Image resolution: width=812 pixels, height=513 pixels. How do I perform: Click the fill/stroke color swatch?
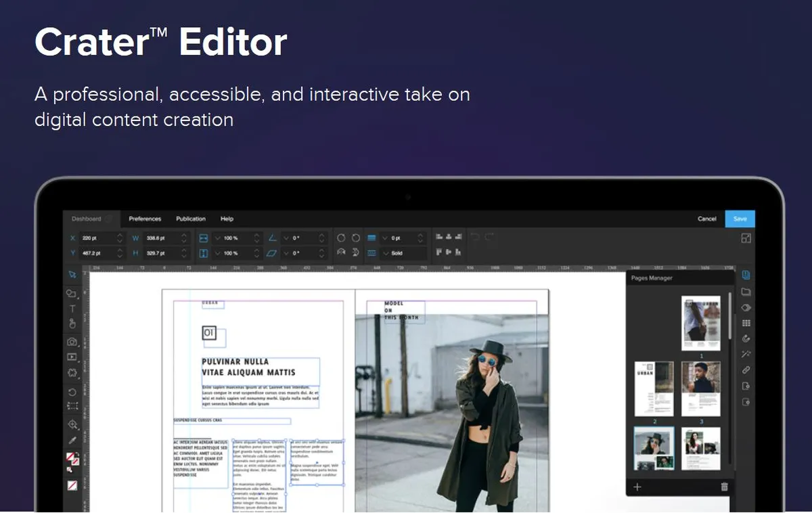72,462
